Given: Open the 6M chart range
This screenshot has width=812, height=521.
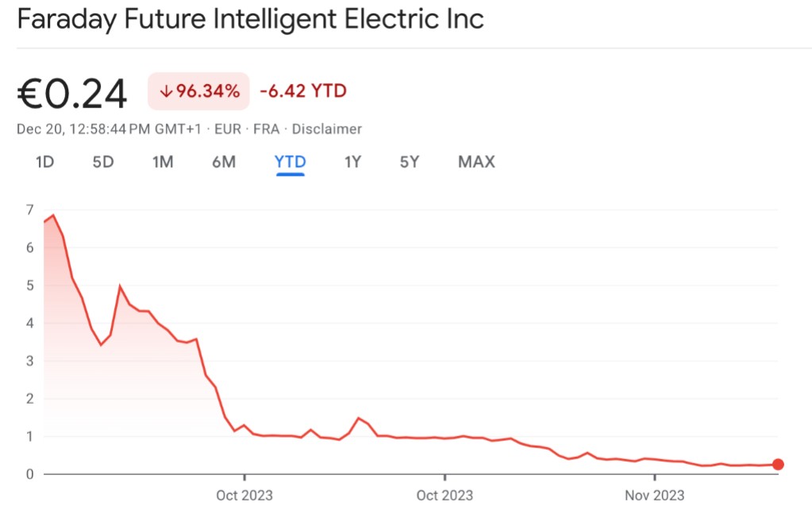Looking at the screenshot, I should 224,162.
